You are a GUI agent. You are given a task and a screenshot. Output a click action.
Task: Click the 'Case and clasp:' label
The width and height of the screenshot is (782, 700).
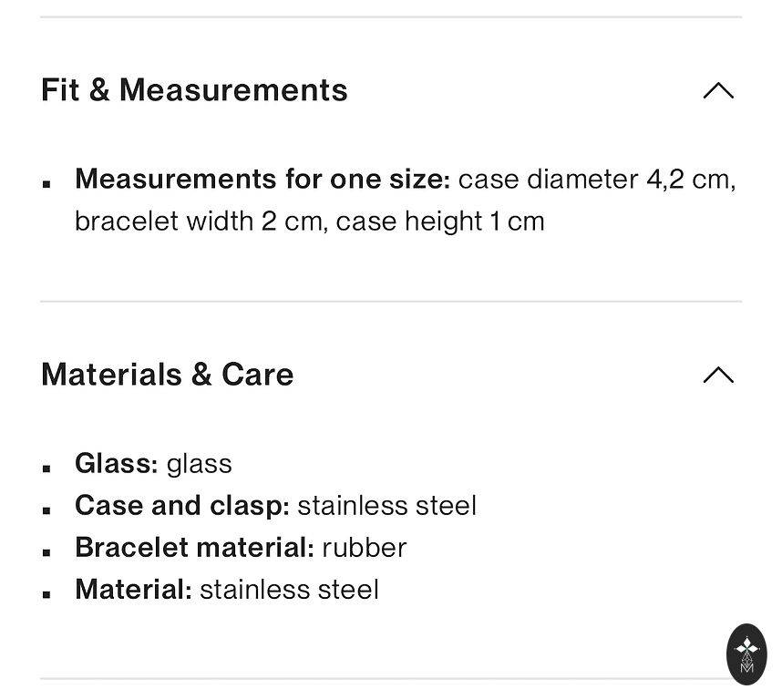pyautogui.click(x=182, y=506)
